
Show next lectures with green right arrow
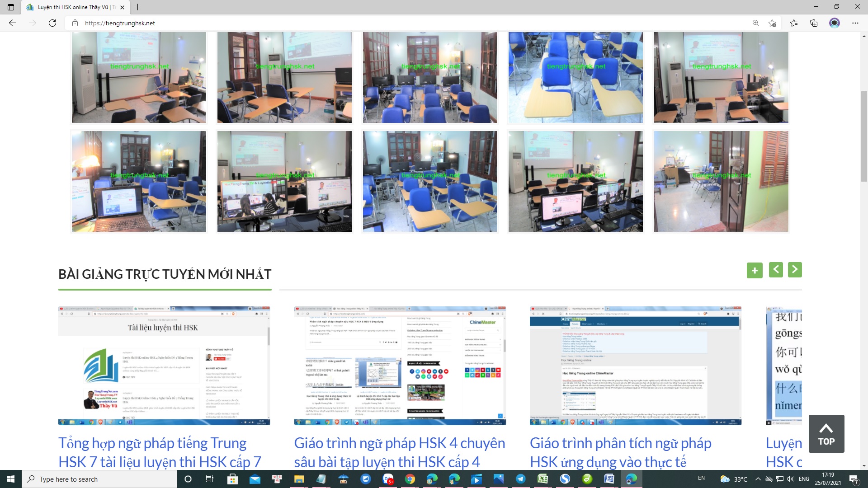tap(795, 270)
